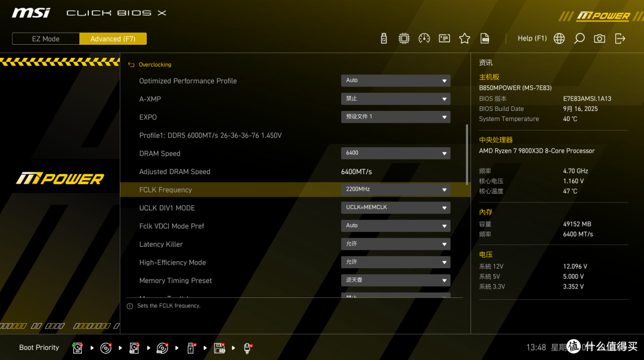Switch to the EZ Mode tab
644x360 pixels.
click(45, 39)
